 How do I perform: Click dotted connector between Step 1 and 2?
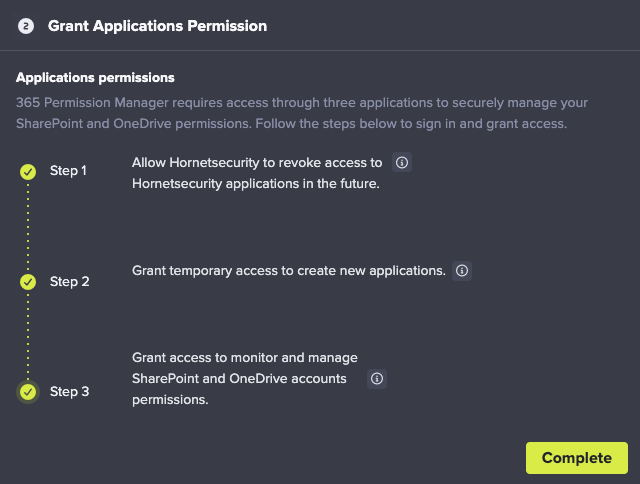click(x=28, y=226)
